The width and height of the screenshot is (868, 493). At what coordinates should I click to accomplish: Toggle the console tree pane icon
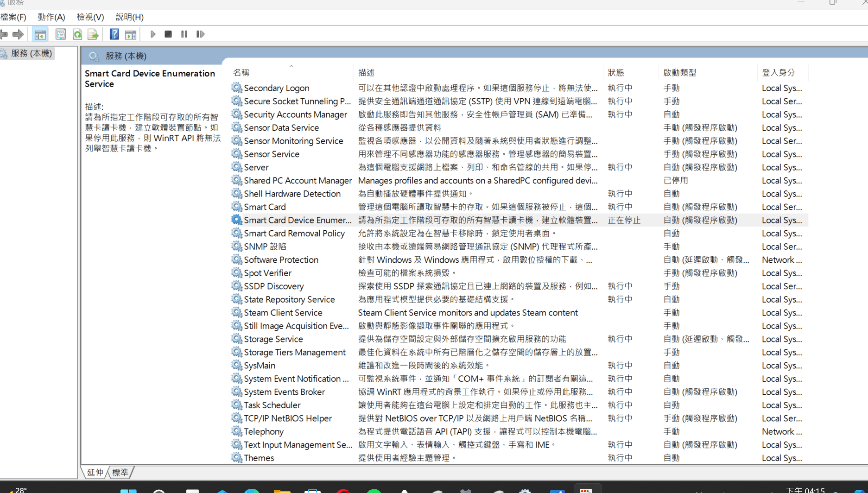pos(40,34)
